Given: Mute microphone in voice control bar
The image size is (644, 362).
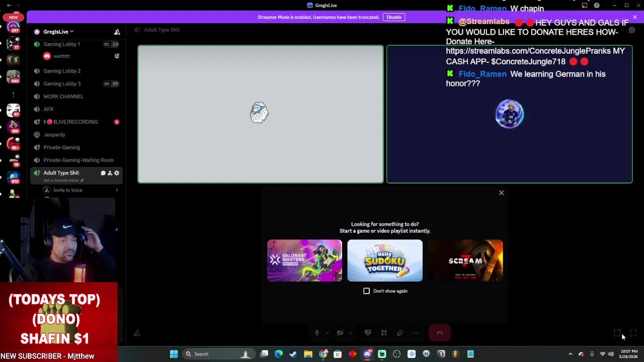Looking at the screenshot, I should pos(316,333).
